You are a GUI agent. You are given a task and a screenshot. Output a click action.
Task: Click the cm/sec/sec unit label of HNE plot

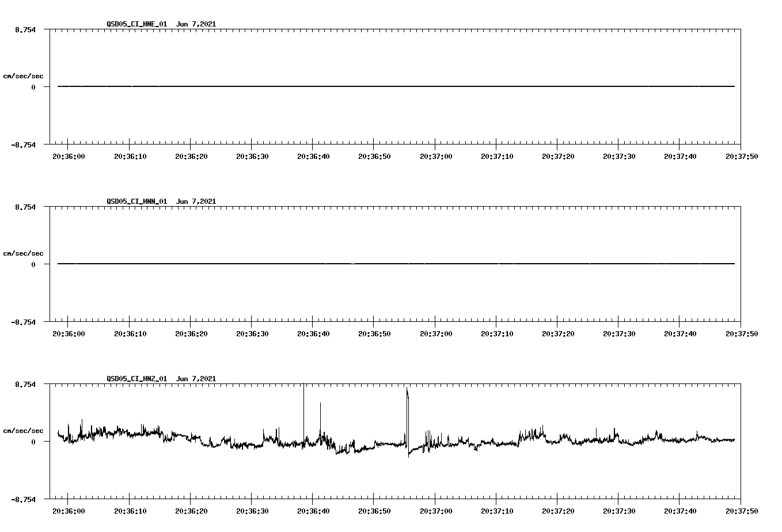point(23,76)
